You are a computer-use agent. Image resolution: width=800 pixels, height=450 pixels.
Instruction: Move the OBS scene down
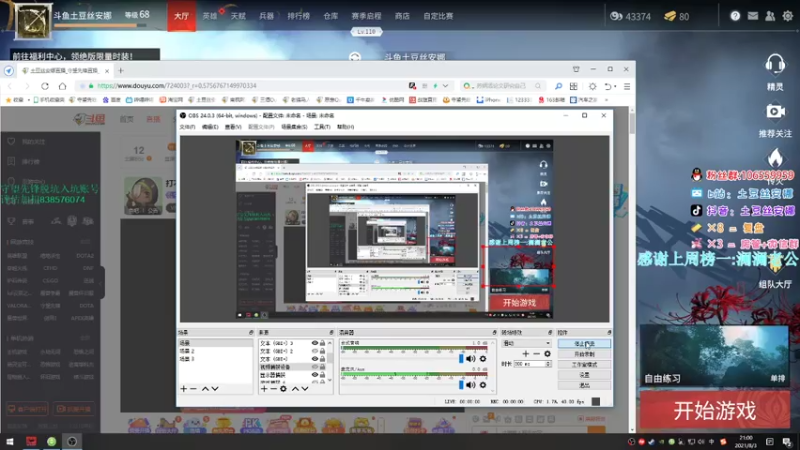pos(215,389)
